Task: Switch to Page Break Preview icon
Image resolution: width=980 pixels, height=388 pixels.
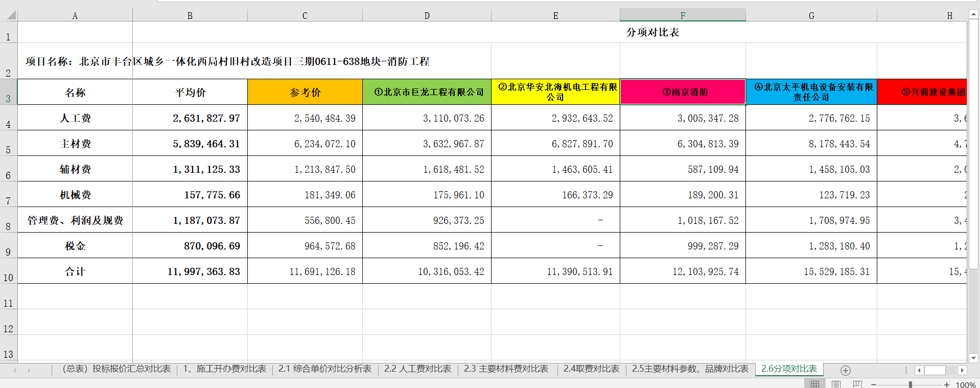Action: pyautogui.click(x=857, y=384)
